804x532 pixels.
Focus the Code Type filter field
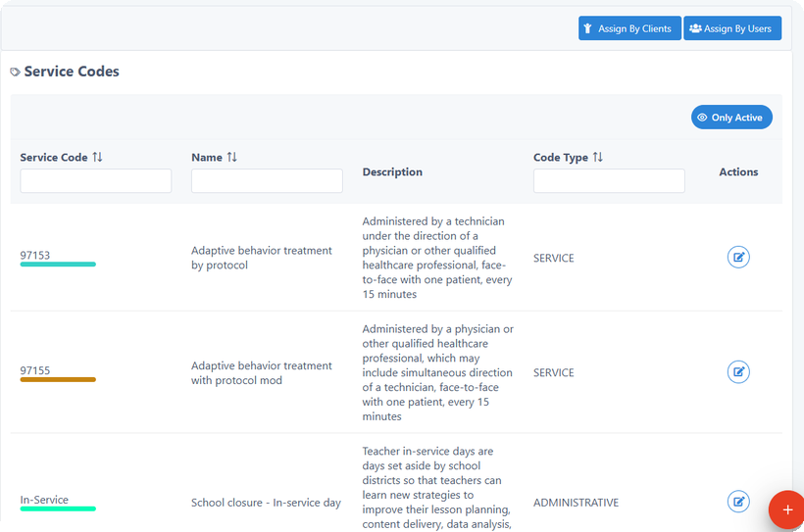[x=609, y=181]
